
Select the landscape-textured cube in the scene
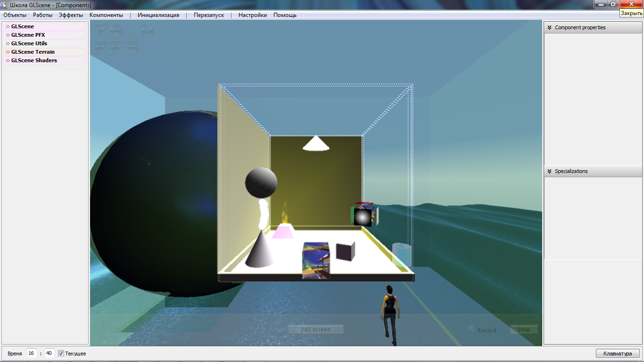click(315, 260)
